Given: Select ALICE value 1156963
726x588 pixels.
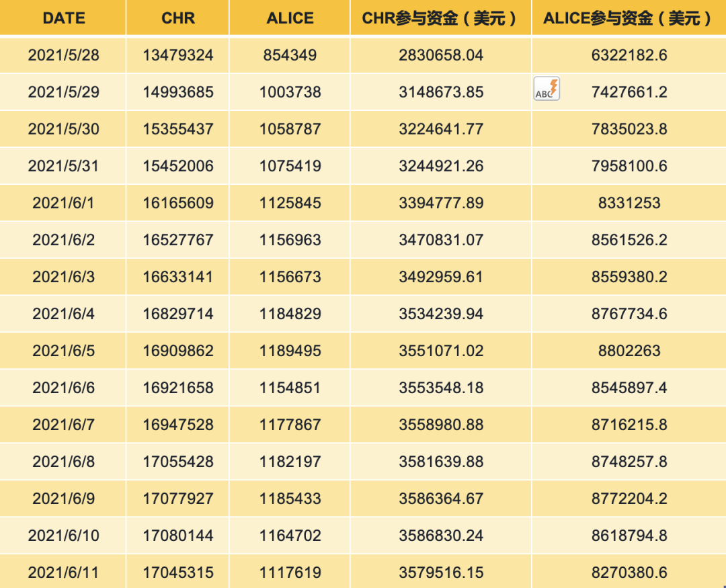Looking at the screenshot, I should [290, 240].
